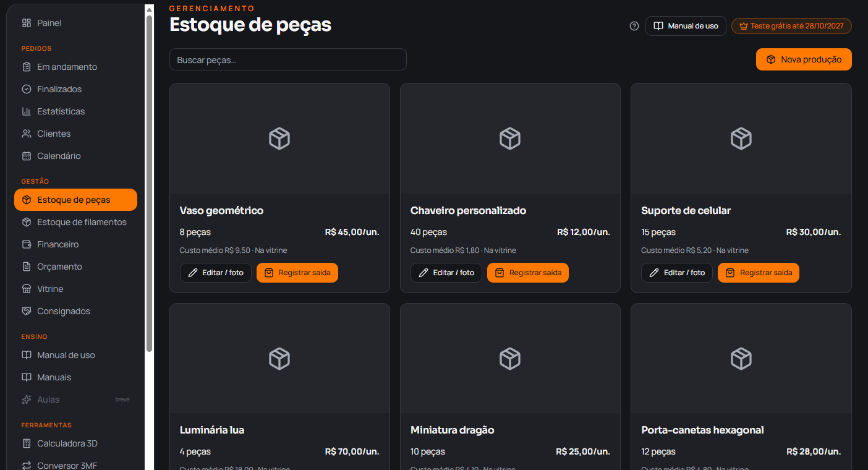Click the Calculadora 3D icon
Viewport: 868px width, 470px height.
coord(27,443)
